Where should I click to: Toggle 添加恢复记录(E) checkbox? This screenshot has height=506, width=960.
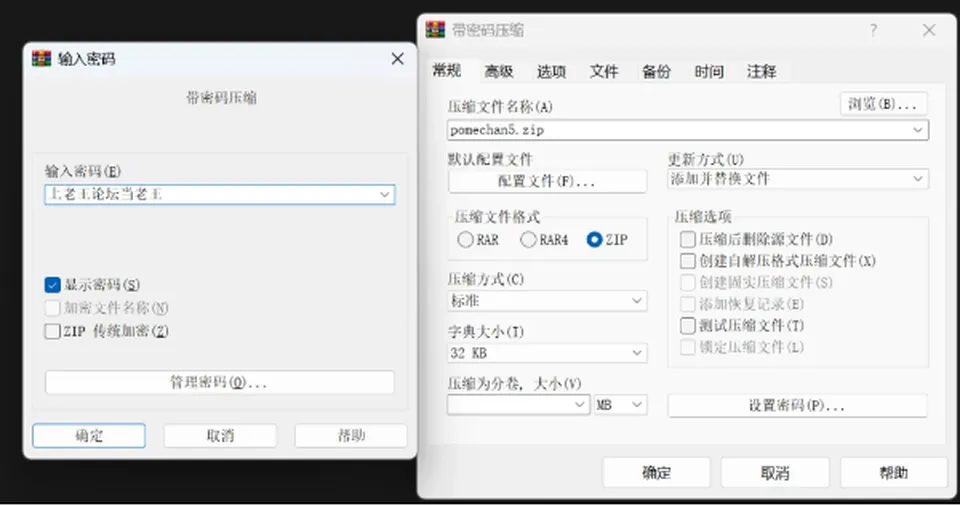[x=688, y=304]
